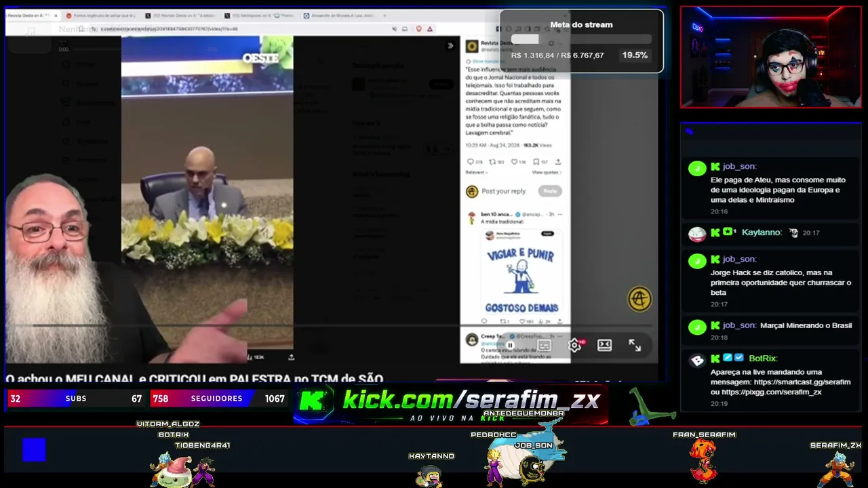Click the SUBS counter bar
Image resolution: width=868 pixels, height=488 pixels.
tap(76, 399)
